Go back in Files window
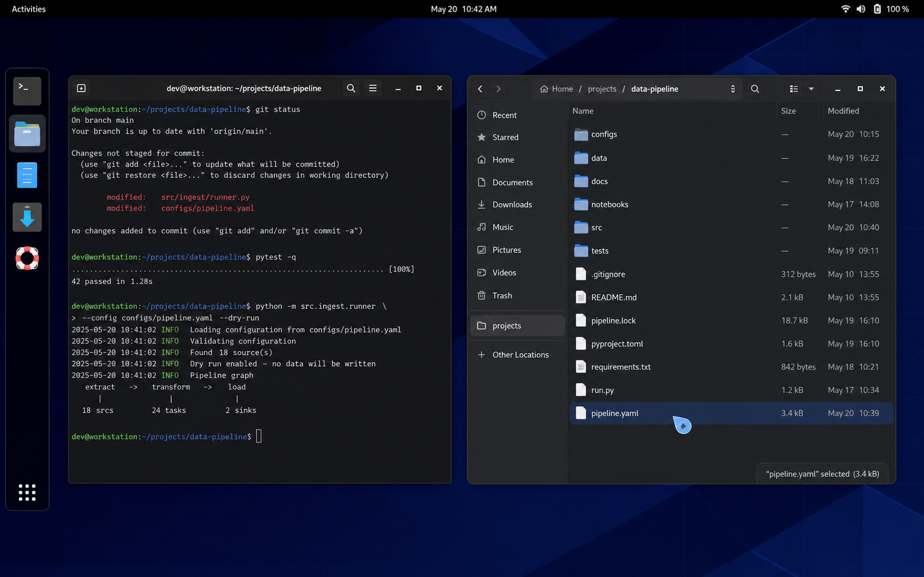Image resolution: width=924 pixels, height=577 pixels. 480,89
